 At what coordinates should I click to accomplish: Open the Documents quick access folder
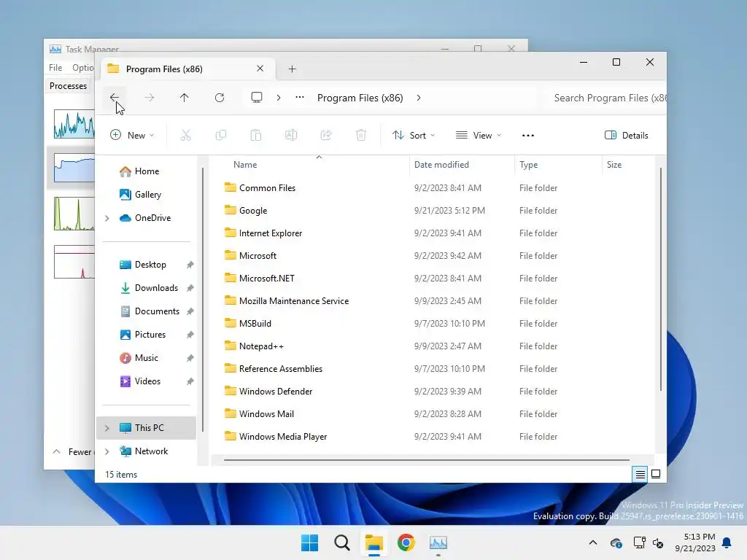click(x=157, y=311)
